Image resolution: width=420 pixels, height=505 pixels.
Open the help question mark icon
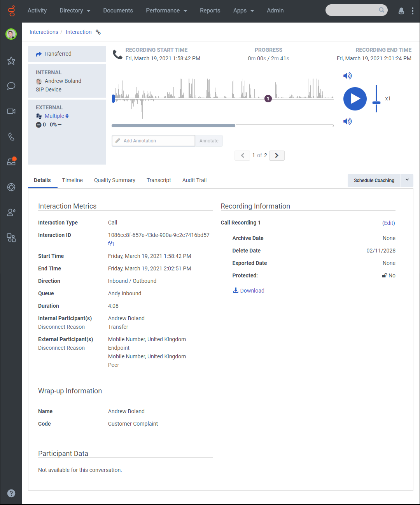pos(11,493)
